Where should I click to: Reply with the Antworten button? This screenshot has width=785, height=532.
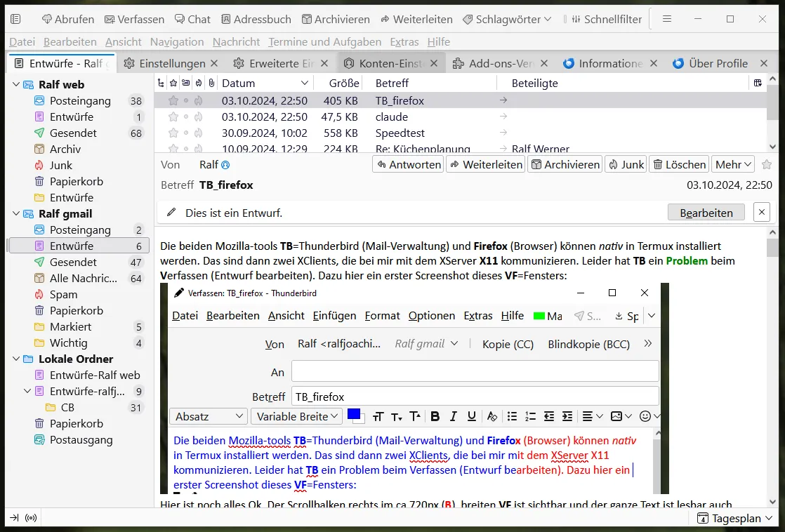[x=409, y=165]
